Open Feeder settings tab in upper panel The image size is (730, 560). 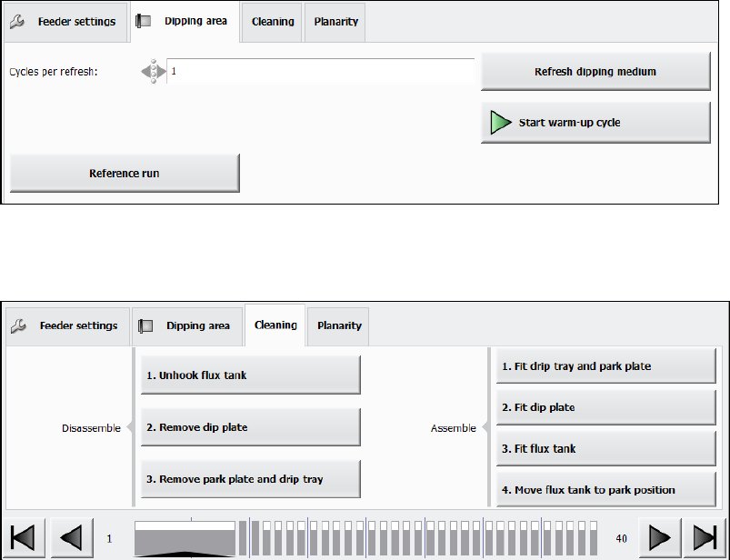click(x=65, y=21)
